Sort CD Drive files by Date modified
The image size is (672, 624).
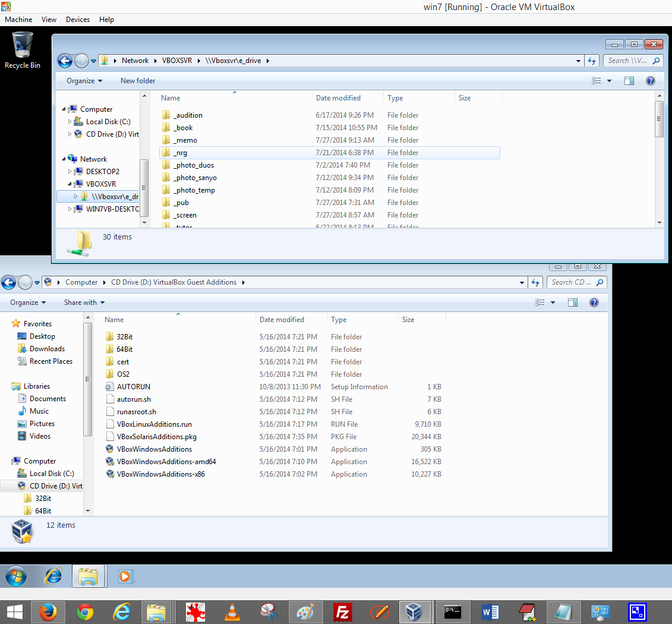(x=282, y=320)
